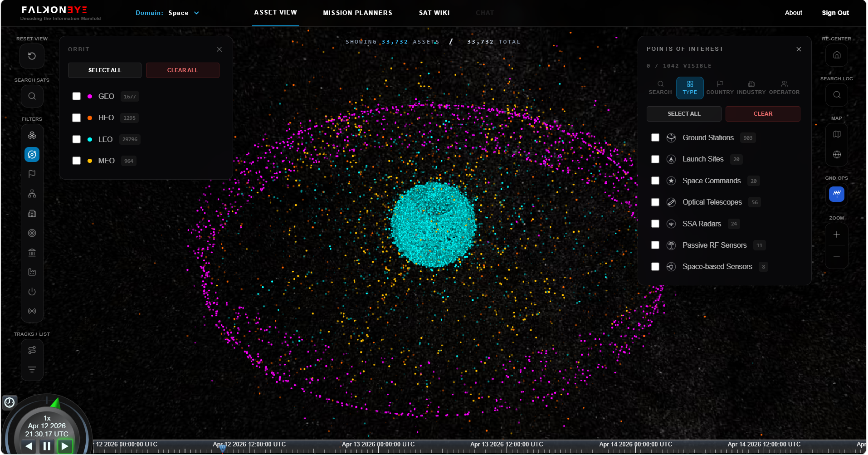Click the FalkonEye logo
The width and height of the screenshot is (868, 455).
[x=54, y=10]
